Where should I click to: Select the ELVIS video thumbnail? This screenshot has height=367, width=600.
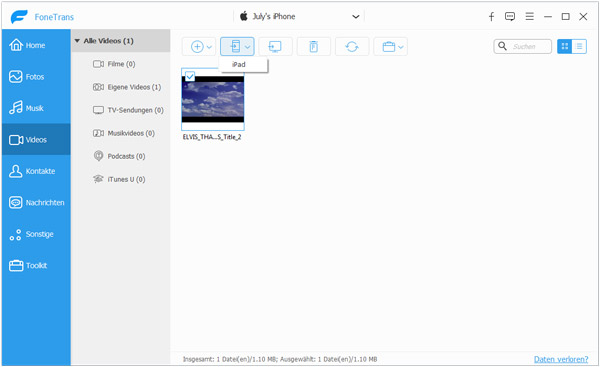(213, 99)
